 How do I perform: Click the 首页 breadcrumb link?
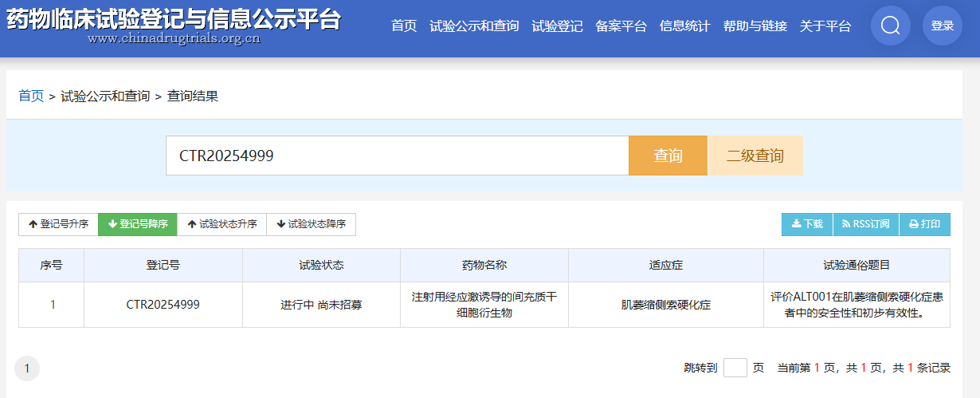point(31,97)
